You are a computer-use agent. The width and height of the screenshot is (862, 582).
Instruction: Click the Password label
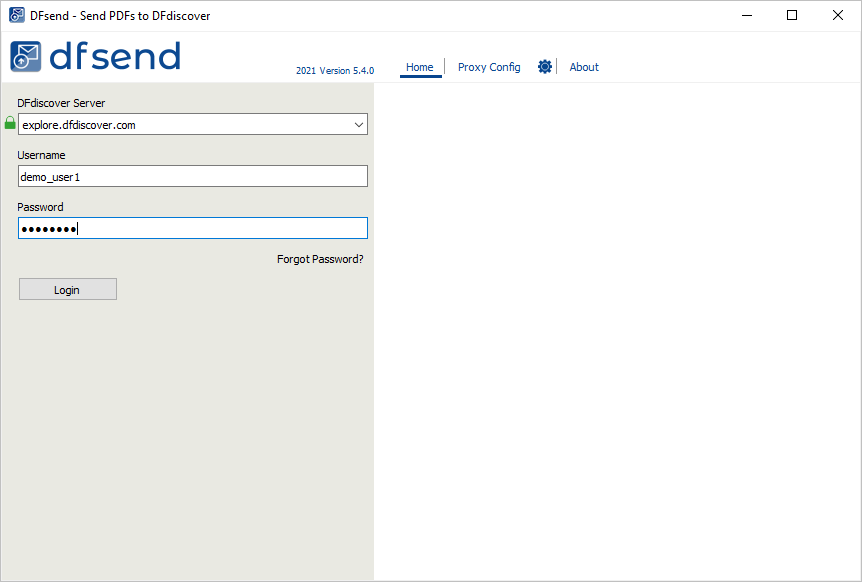pyautogui.click(x=40, y=207)
